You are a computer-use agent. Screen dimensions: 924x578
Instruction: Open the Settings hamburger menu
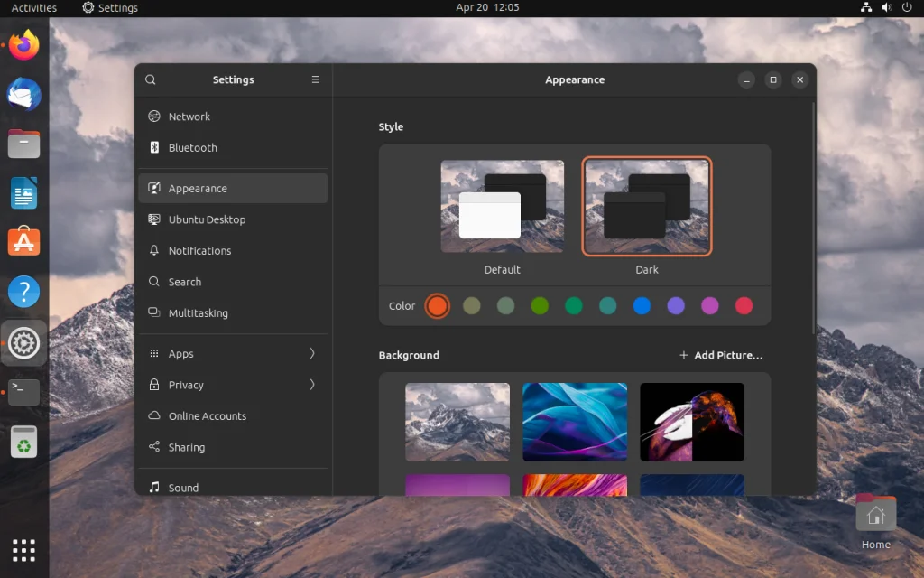pos(316,79)
